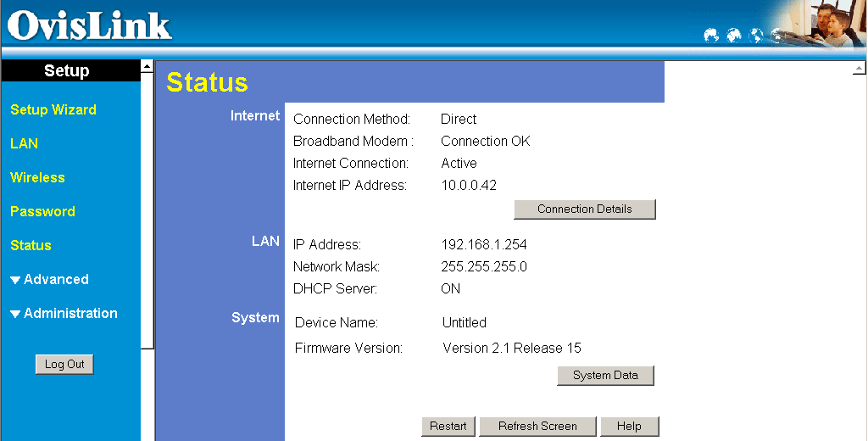View Connection Details

pyautogui.click(x=585, y=209)
